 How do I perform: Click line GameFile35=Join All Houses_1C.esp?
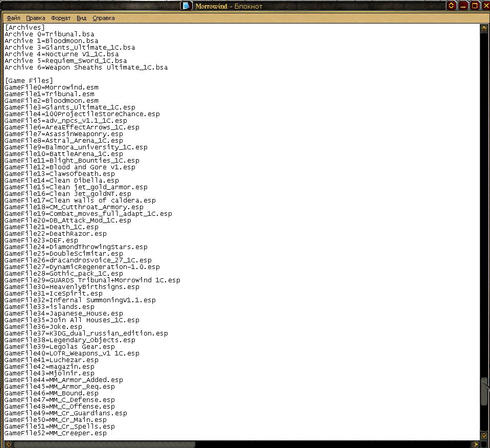[x=72, y=320]
